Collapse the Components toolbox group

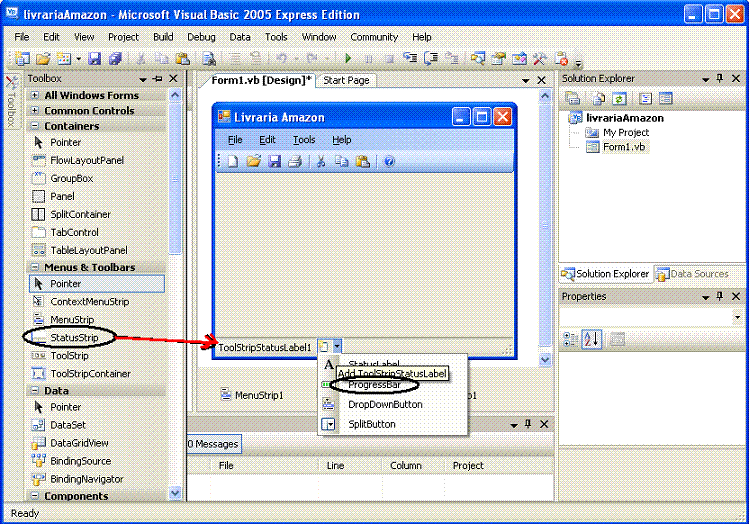tap(35, 496)
